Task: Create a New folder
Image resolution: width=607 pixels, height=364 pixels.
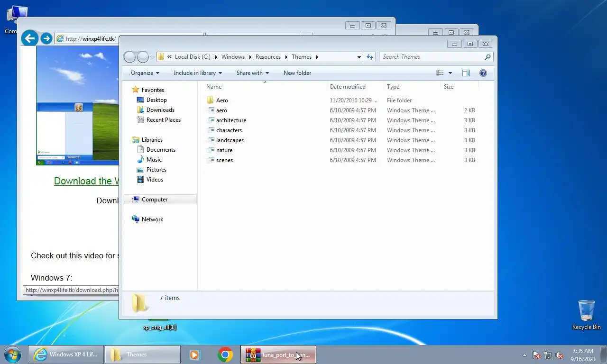Action: 297,73
